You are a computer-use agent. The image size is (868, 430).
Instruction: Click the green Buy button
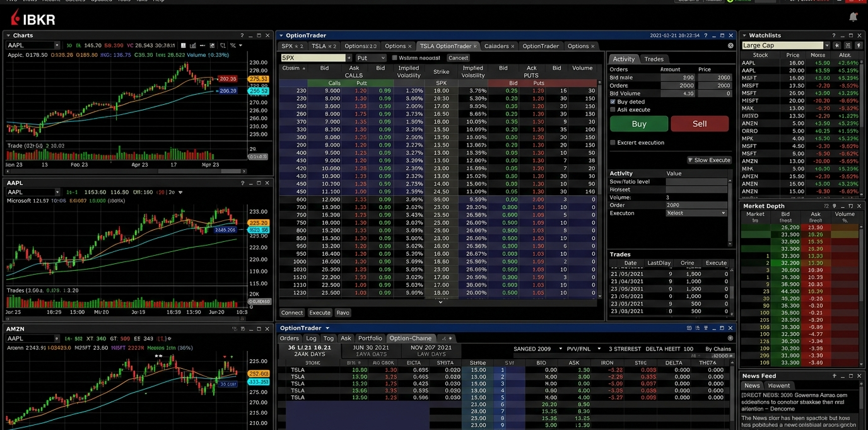(638, 124)
